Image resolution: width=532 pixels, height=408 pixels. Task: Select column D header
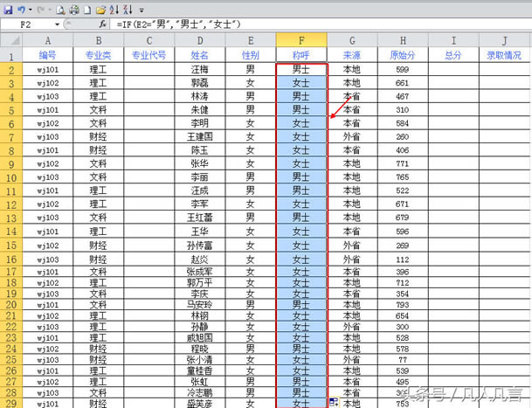click(x=200, y=40)
